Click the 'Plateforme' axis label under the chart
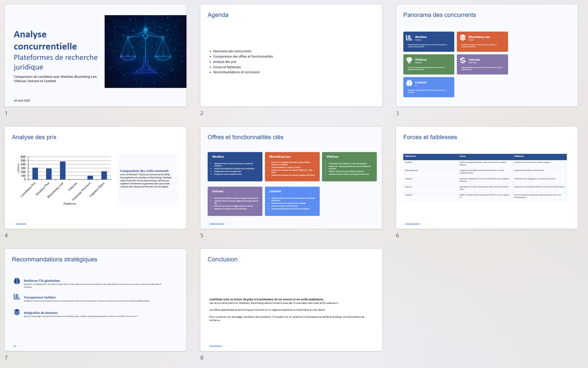Viewport: 588px width, 368px height. [x=70, y=204]
